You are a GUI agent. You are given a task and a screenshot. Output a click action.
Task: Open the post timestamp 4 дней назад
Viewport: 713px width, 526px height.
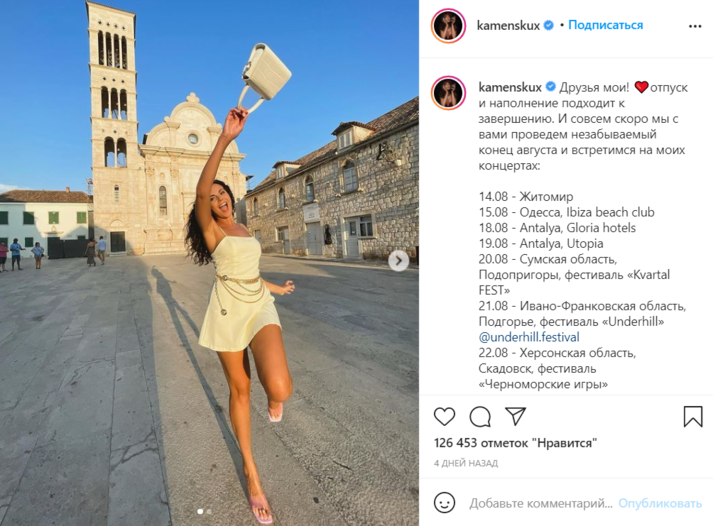(x=466, y=463)
